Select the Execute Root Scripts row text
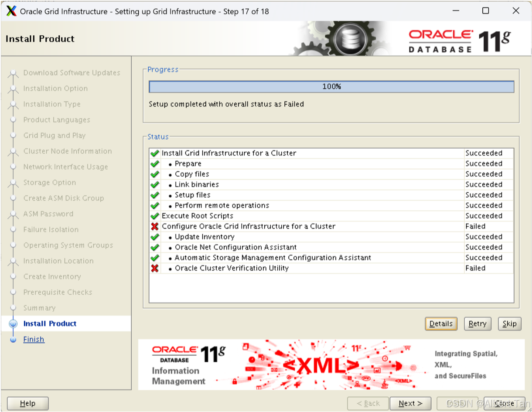 pyautogui.click(x=198, y=216)
